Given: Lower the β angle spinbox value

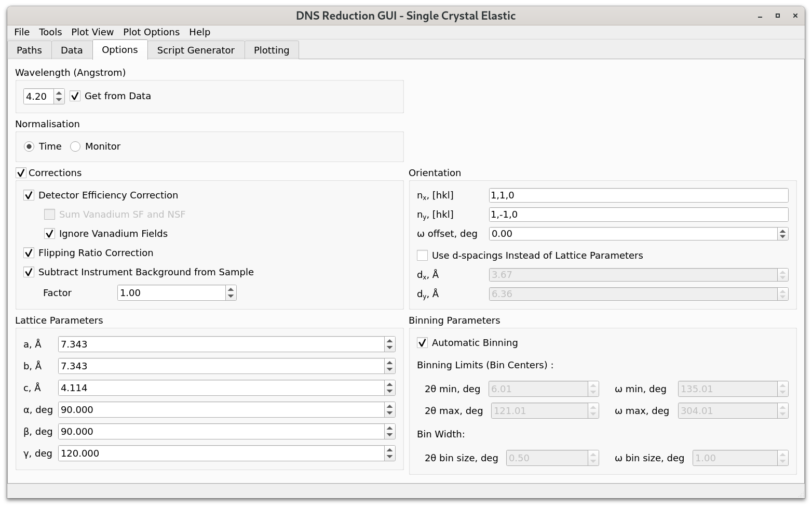Looking at the screenshot, I should coord(389,435).
